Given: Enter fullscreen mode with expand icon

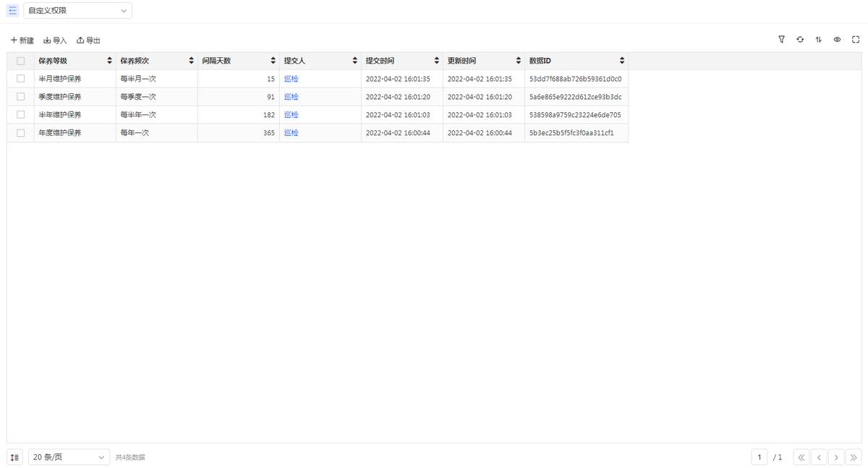Looking at the screenshot, I should coord(856,40).
